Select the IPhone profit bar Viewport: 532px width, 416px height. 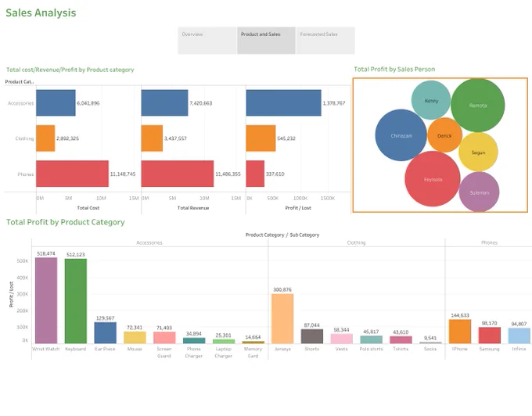(460, 332)
